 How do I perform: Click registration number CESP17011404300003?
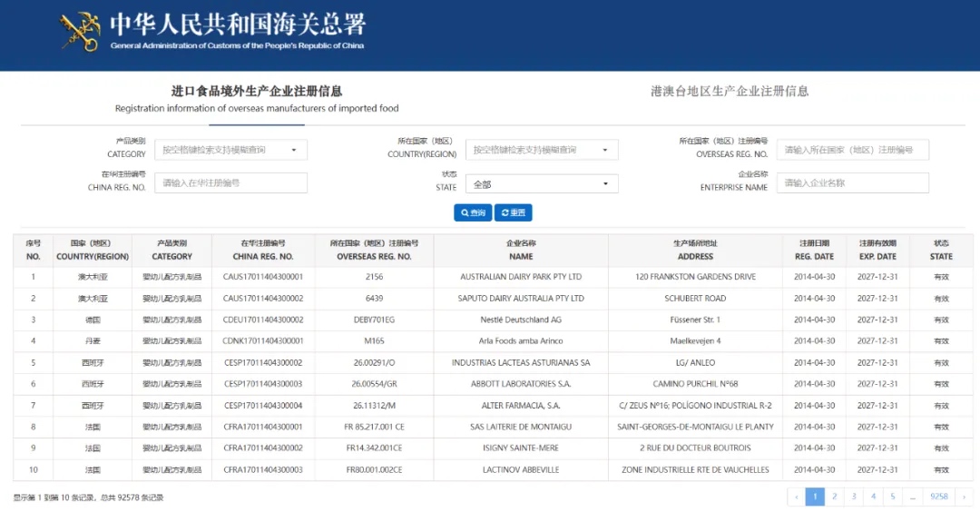(x=263, y=384)
